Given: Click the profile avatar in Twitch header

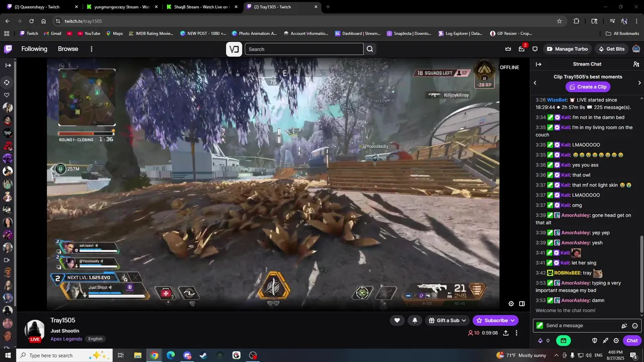Looking at the screenshot, I should (x=636, y=49).
